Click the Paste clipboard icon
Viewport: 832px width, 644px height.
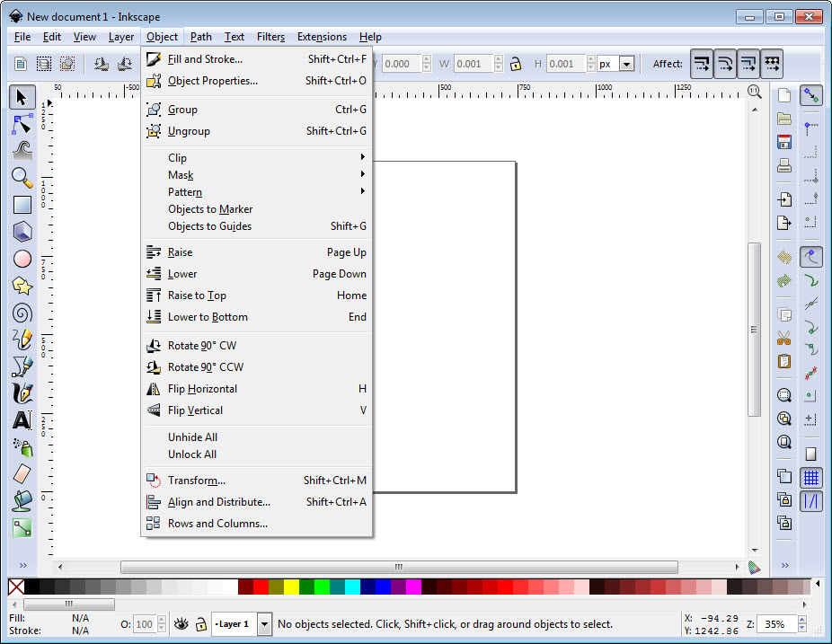(x=784, y=361)
